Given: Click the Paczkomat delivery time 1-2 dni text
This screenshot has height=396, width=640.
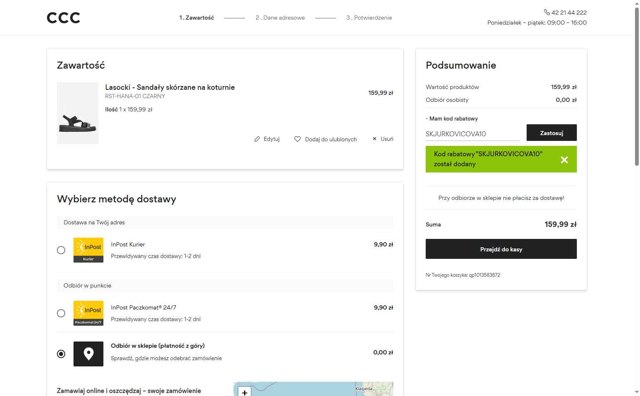Looking at the screenshot, I should [156, 319].
